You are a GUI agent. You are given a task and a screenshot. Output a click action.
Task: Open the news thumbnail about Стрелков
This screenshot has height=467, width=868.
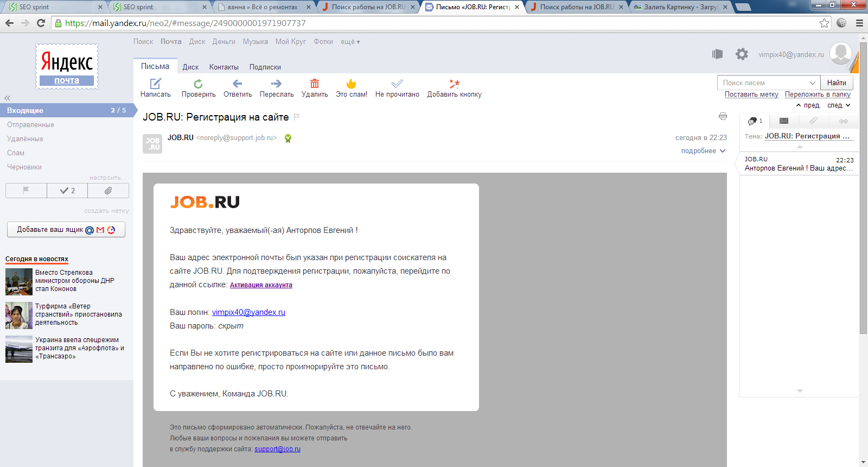pyautogui.click(x=19, y=282)
